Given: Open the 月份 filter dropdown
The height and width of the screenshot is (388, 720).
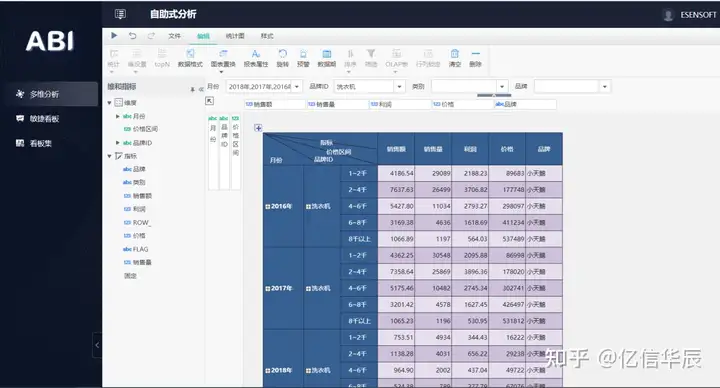Looking at the screenshot, I should click(297, 86).
